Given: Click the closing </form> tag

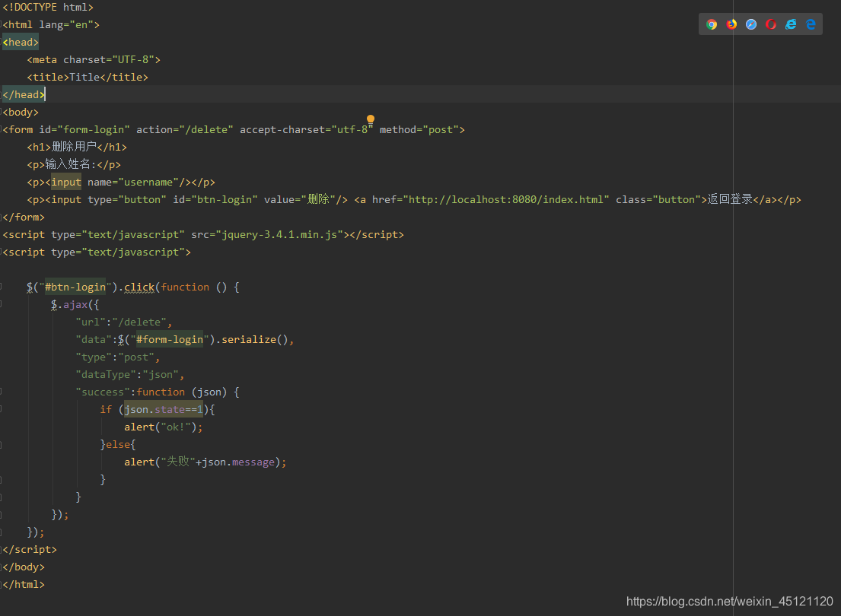Looking at the screenshot, I should [x=24, y=218].
